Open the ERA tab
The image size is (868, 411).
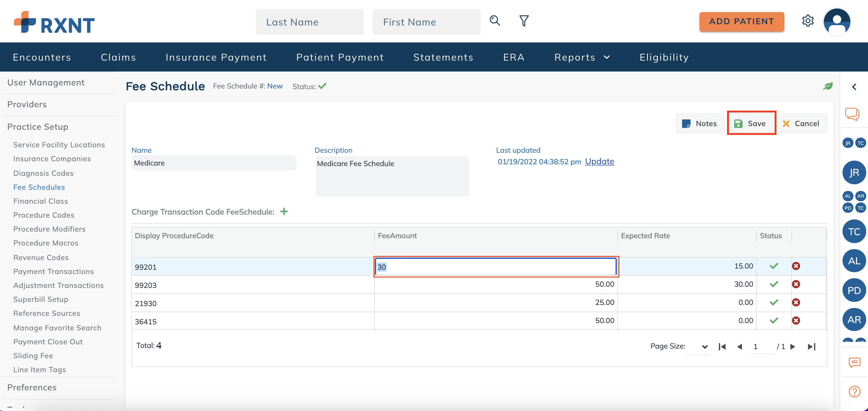click(x=513, y=57)
